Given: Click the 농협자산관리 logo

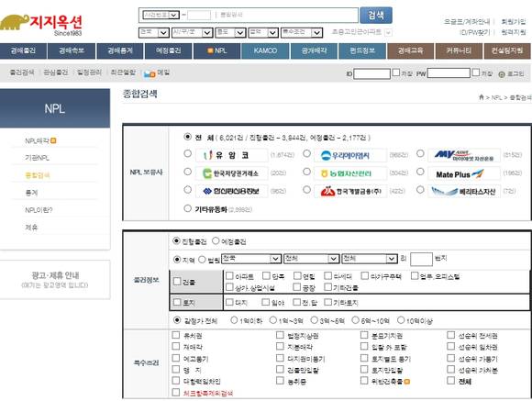Looking at the screenshot, I should tap(349, 173).
